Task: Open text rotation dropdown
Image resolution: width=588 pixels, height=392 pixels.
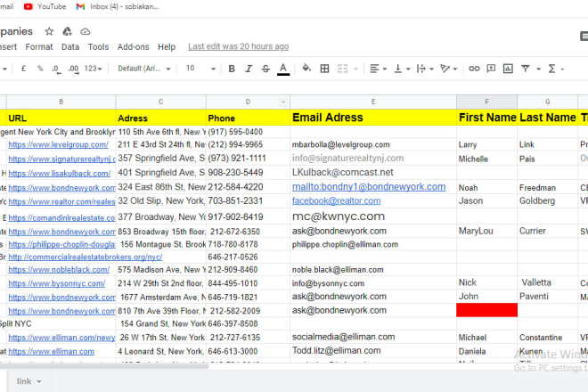Action: 448,69
